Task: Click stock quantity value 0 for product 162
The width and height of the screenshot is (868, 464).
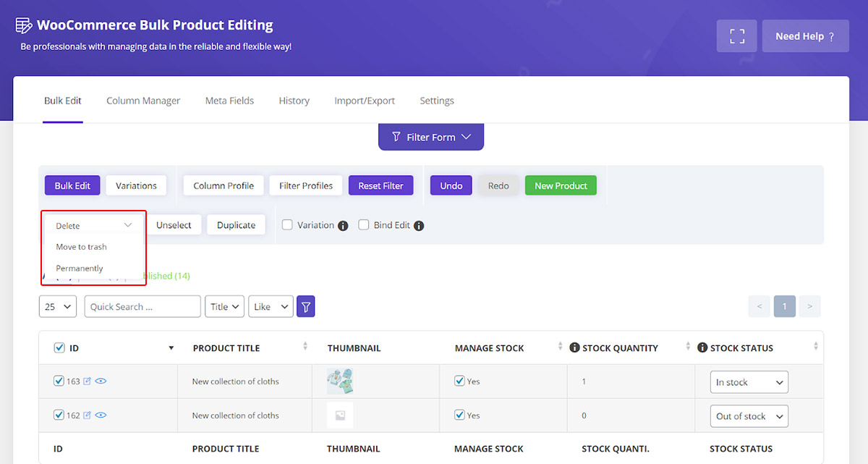Action: tap(584, 416)
